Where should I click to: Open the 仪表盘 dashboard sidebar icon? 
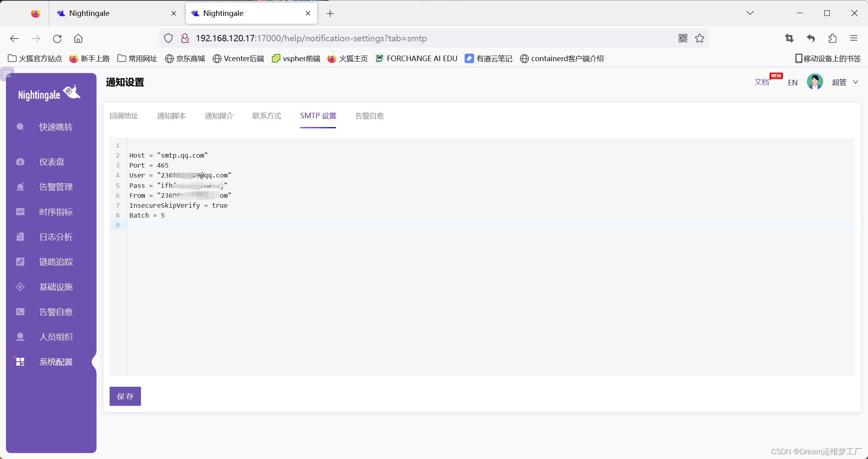[x=20, y=162]
